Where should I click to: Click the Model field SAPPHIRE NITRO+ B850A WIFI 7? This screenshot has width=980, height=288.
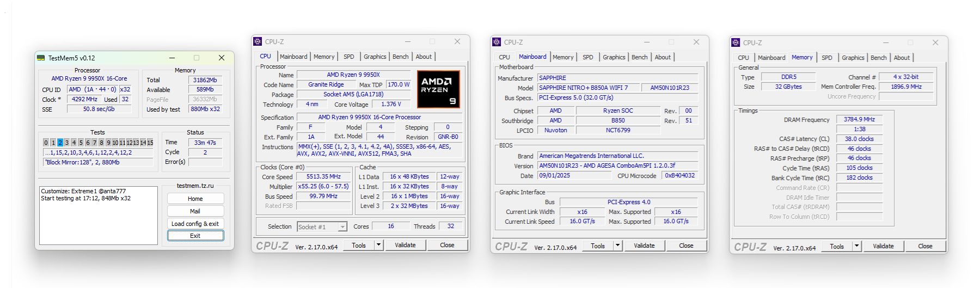click(587, 88)
